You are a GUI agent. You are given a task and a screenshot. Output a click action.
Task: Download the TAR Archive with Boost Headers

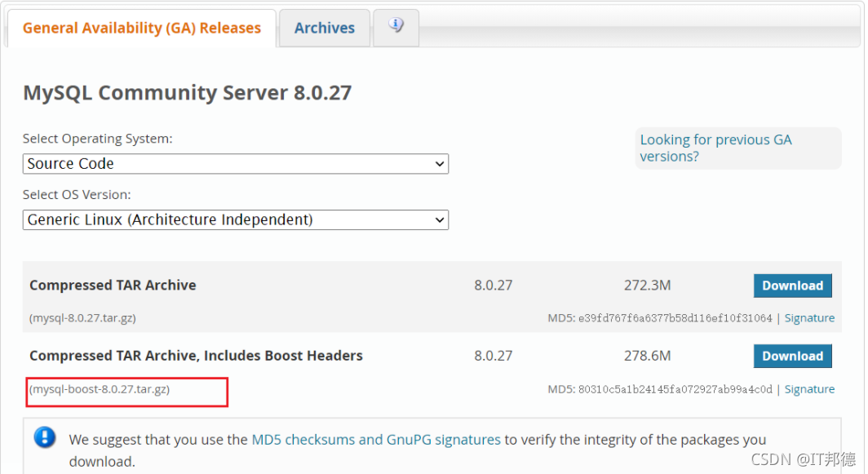coord(792,356)
